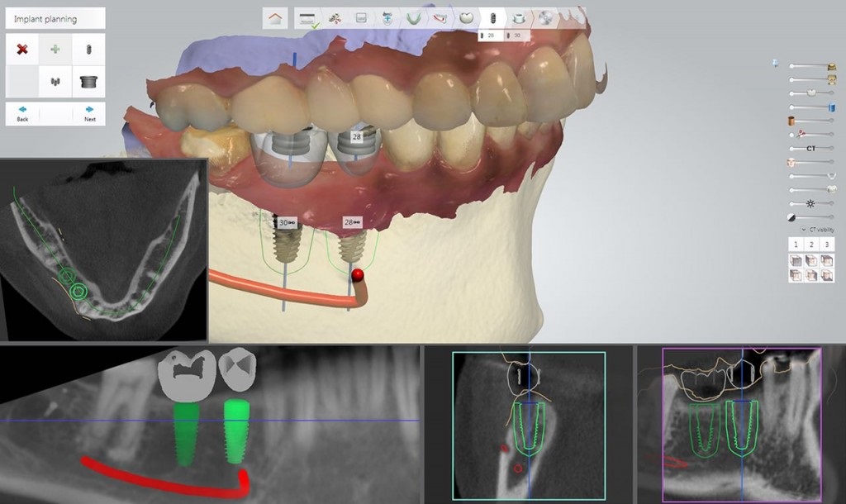
Task: Expand the CT visibility section
Action: click(816, 230)
